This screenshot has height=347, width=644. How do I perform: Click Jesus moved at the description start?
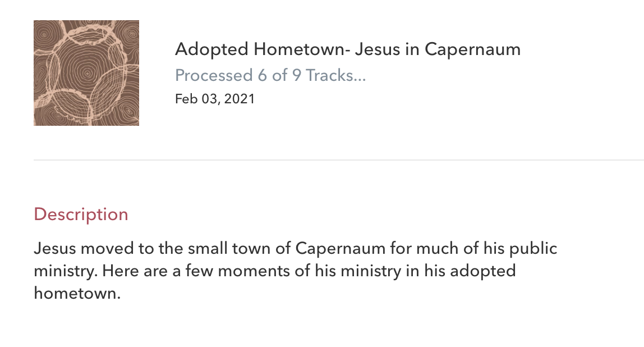click(72, 248)
